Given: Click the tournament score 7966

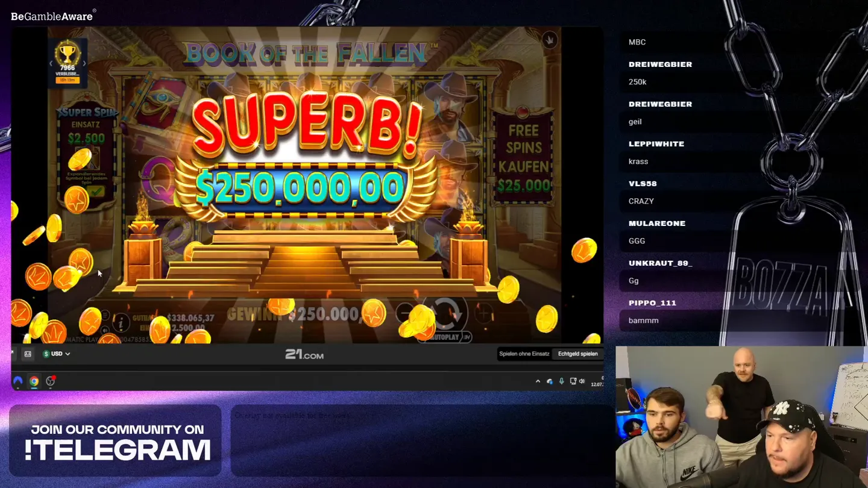Looking at the screenshot, I should (67, 67).
